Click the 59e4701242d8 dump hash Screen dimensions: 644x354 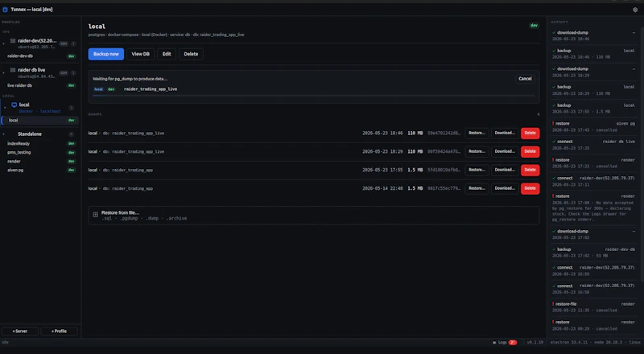point(444,133)
